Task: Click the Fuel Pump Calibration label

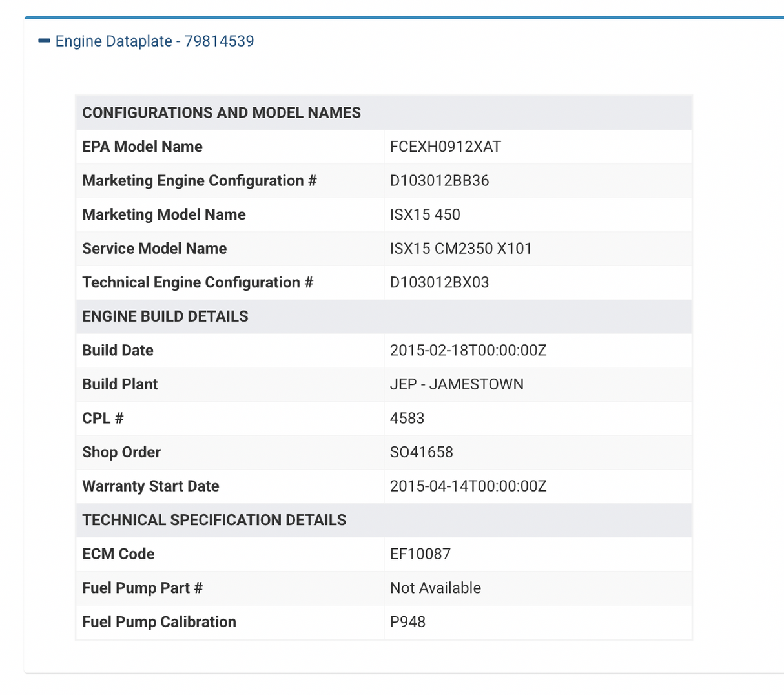Action: 159,622
